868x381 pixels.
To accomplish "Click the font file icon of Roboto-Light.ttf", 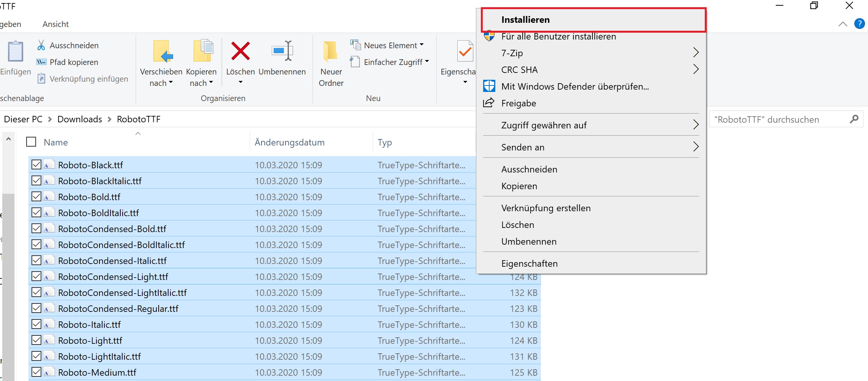I will (x=49, y=340).
